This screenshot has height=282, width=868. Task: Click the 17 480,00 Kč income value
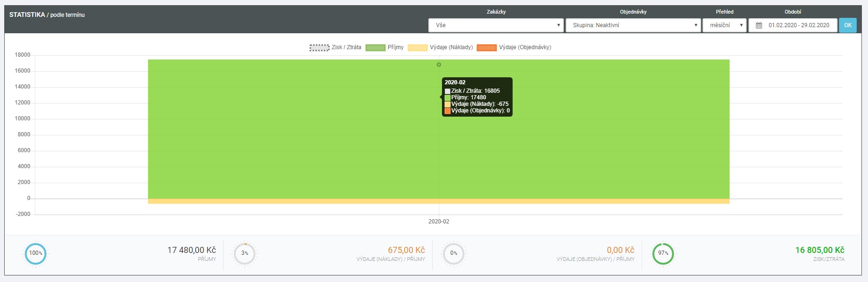point(192,250)
